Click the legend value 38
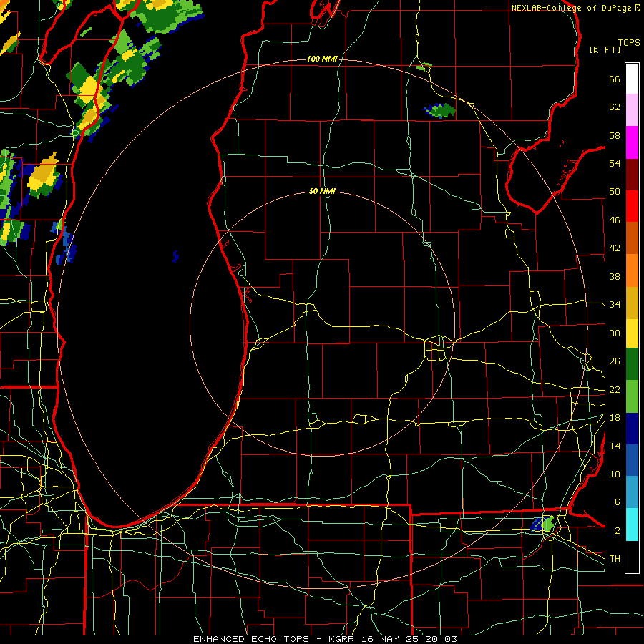 615,276
